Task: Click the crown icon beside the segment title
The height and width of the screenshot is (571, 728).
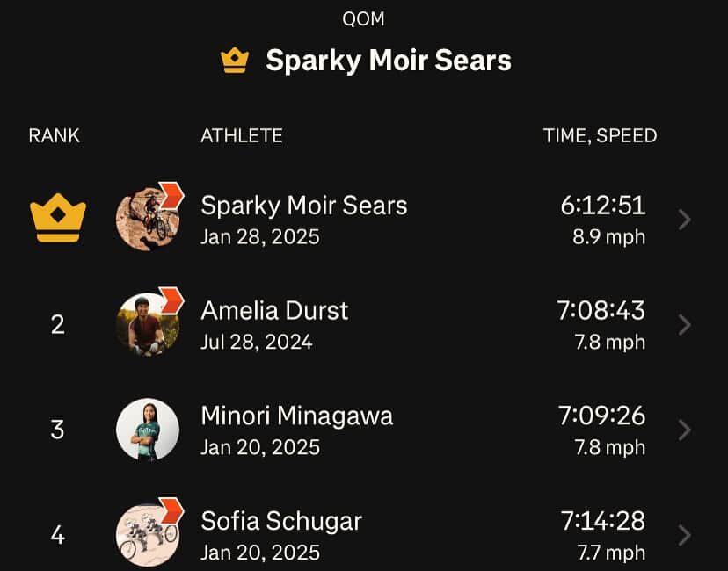Action: tap(232, 60)
